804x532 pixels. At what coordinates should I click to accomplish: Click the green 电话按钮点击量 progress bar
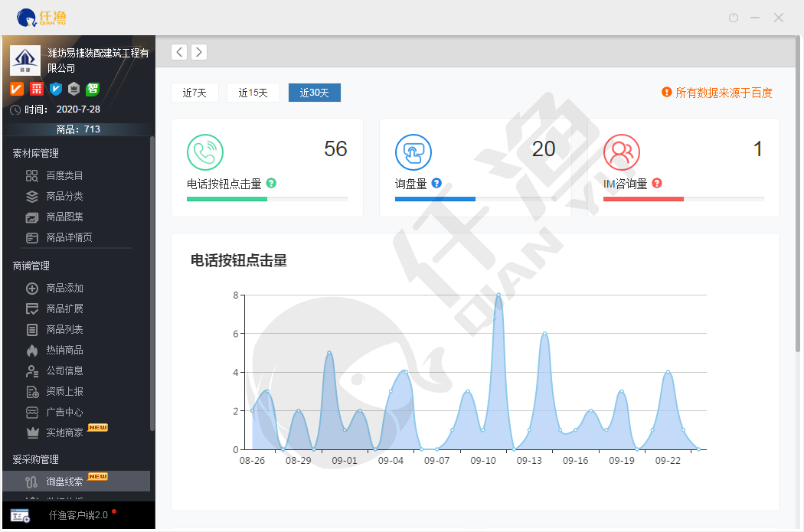pos(227,199)
